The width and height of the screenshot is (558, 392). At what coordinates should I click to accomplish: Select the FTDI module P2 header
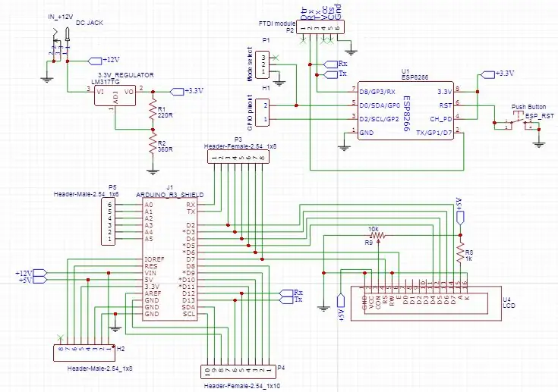pos(320,27)
